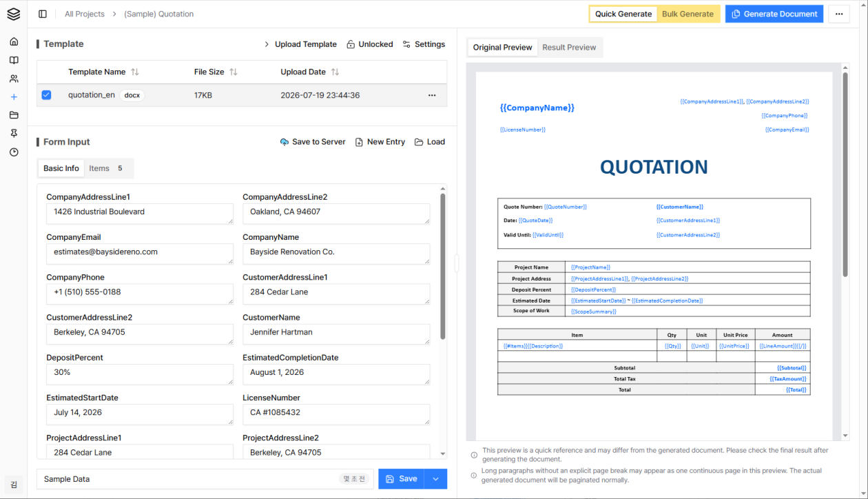
Task: Edit the CustomerAddressLine1 field
Action: [336, 294]
